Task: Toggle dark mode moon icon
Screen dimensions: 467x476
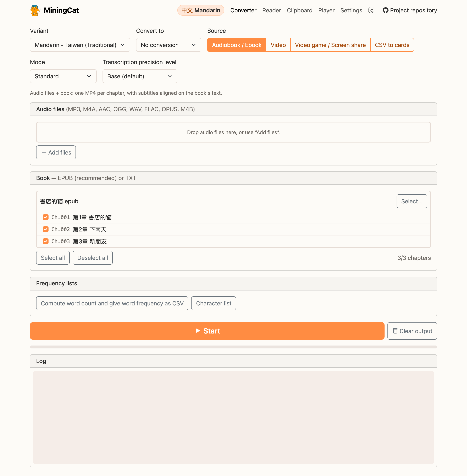Action: 371,10
